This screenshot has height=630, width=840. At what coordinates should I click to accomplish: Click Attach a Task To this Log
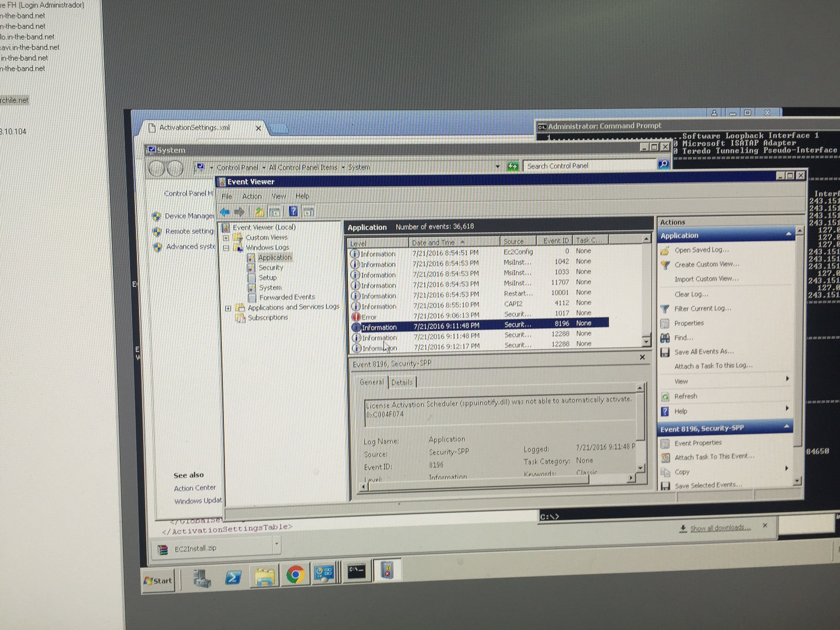713,366
